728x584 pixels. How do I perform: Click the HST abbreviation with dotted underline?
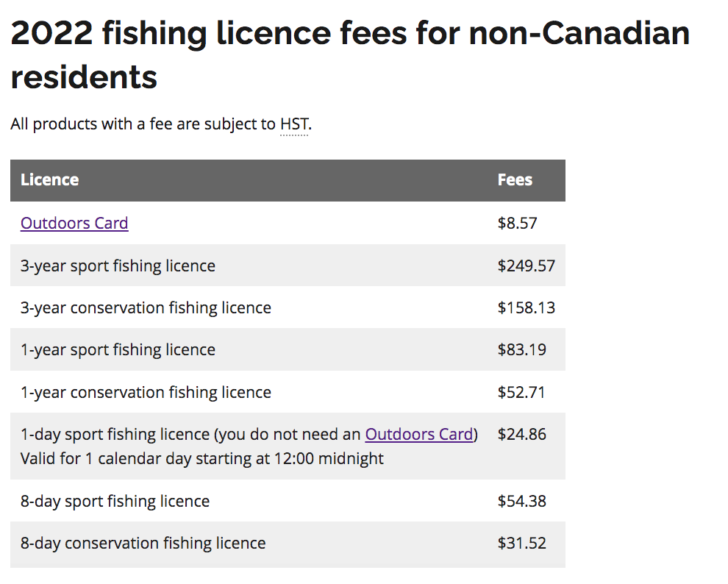(x=294, y=124)
